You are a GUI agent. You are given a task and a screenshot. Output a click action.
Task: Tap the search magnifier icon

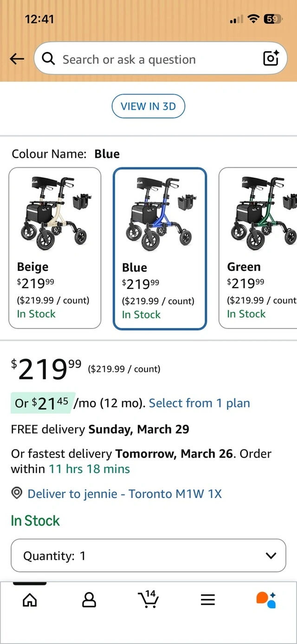click(48, 59)
